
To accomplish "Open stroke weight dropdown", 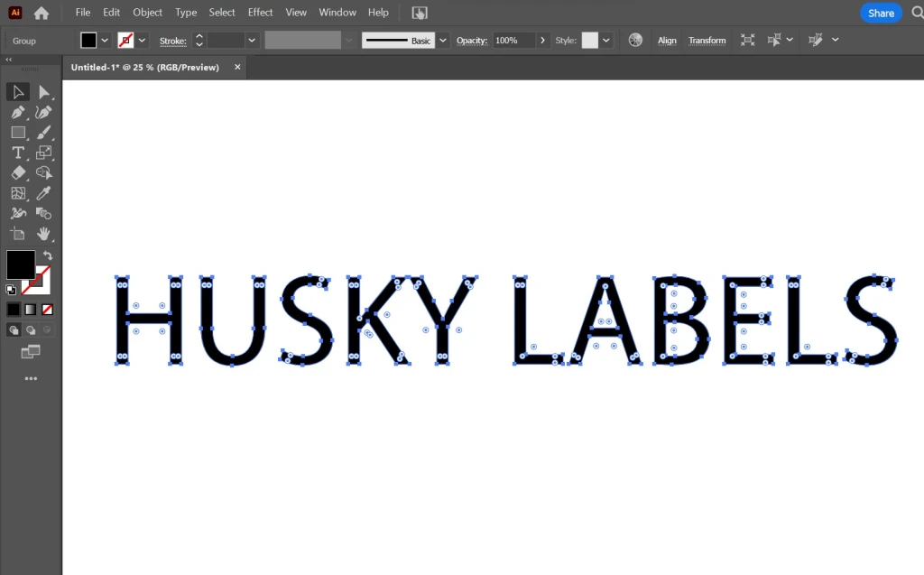I will 252,40.
